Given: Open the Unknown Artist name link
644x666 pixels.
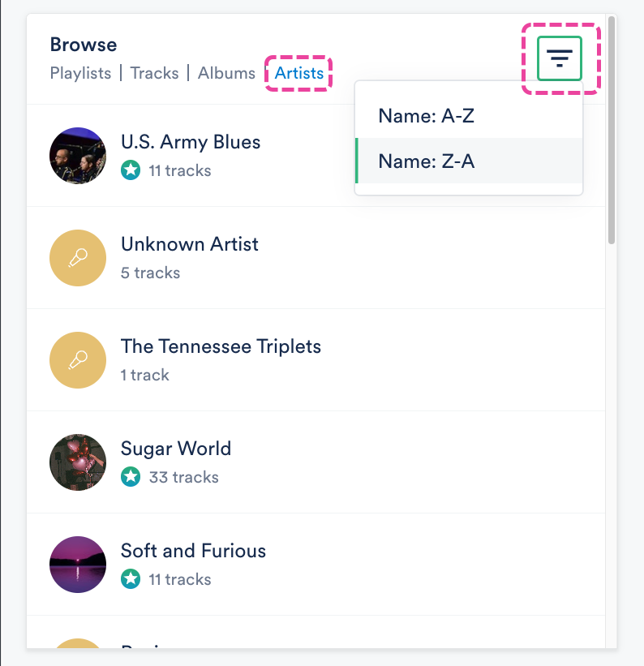Looking at the screenshot, I should click(x=190, y=244).
